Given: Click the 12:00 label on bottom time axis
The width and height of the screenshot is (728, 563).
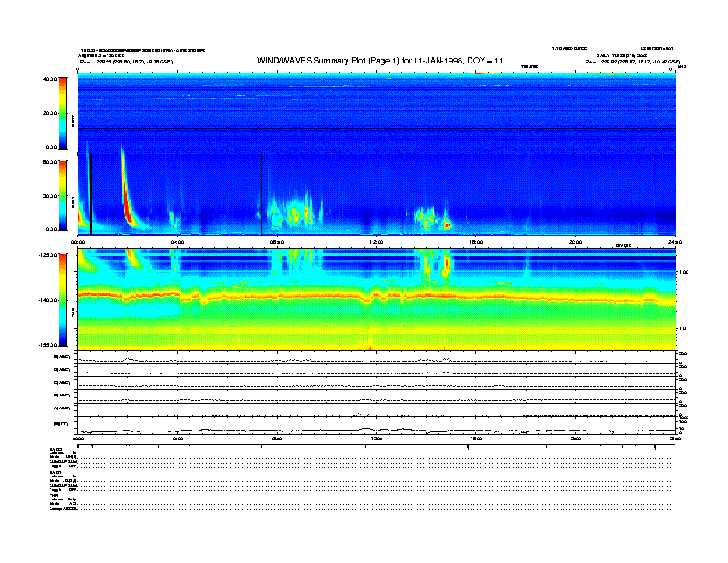Looking at the screenshot, I should click(376, 439).
